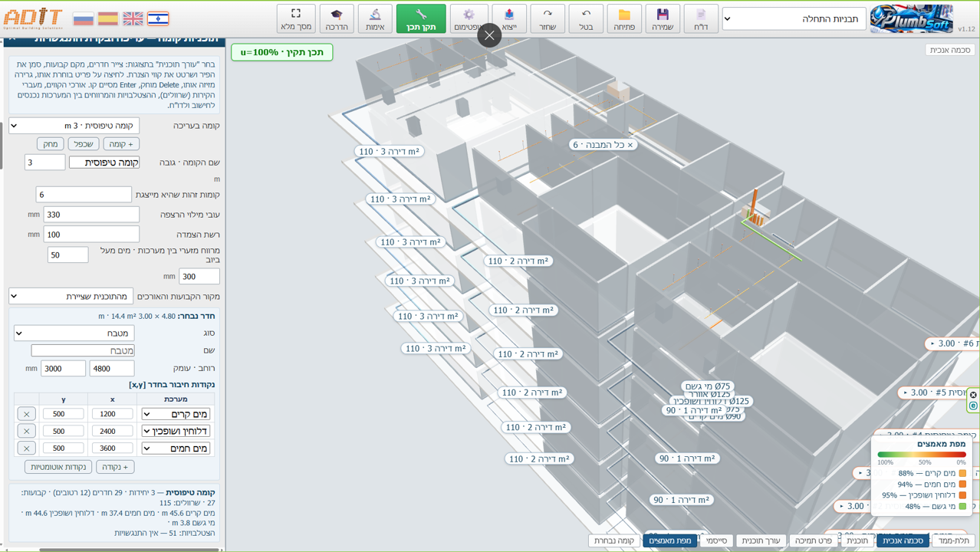This screenshot has height=552, width=980.
Task: Open fixtures source (מקור הקבועות) dropdown
Action: [x=71, y=296]
